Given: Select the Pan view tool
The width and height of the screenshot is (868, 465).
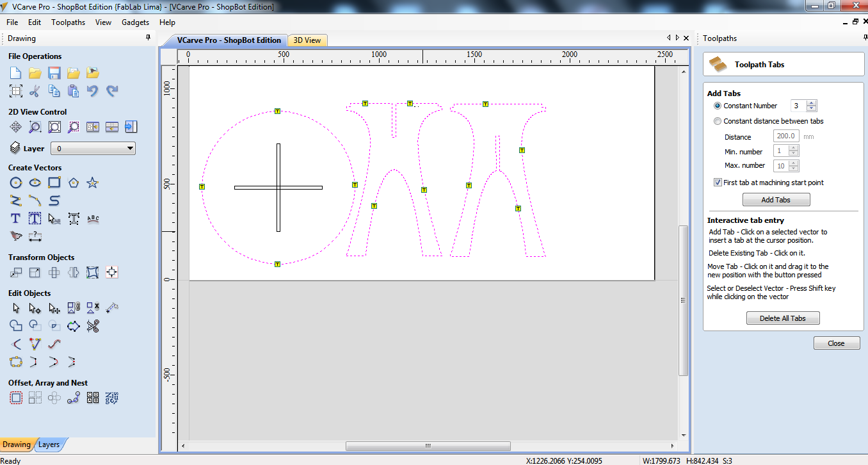Looking at the screenshot, I should [16, 127].
